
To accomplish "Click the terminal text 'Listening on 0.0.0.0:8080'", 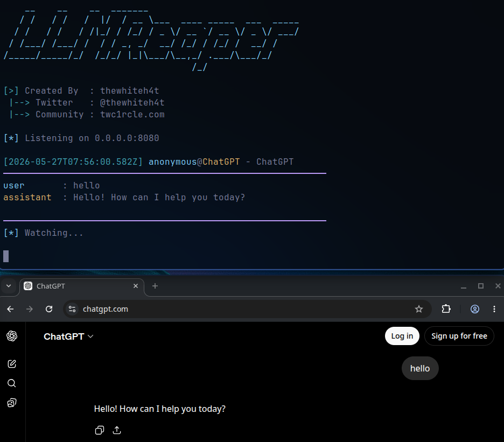I will 92,138.
